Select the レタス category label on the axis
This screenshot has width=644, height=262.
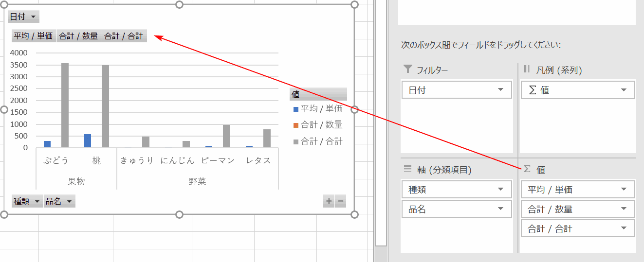258,160
